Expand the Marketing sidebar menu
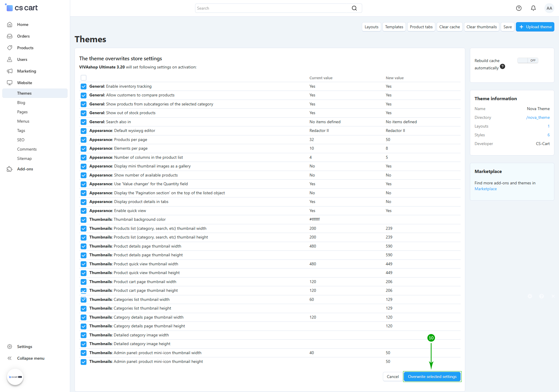Viewport: 559px width, 392px height. coord(26,71)
